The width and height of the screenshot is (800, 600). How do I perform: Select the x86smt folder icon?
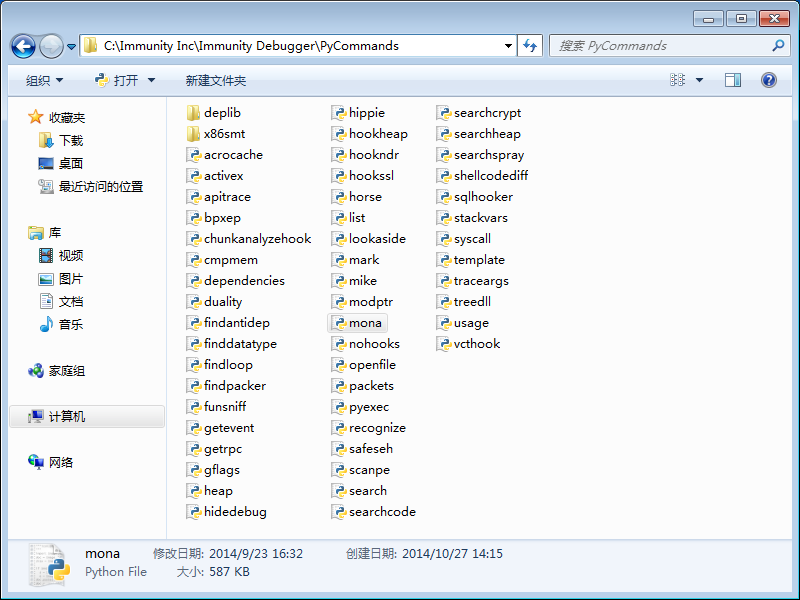(x=193, y=134)
